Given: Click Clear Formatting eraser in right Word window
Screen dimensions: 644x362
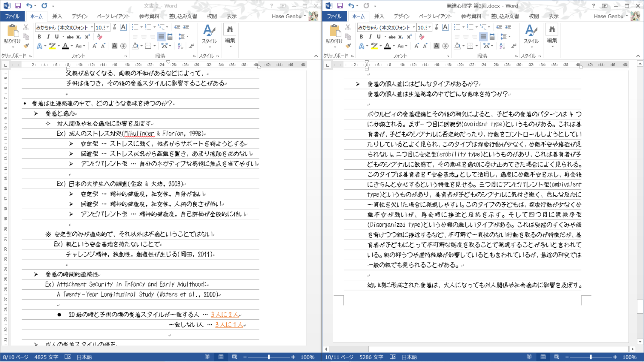Looking at the screenshot, I should click(x=422, y=37).
